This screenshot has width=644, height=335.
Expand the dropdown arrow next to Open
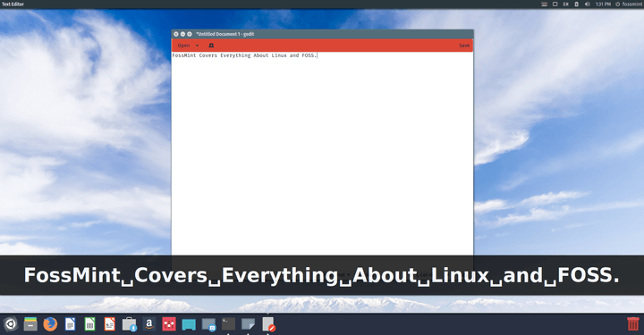pos(197,46)
